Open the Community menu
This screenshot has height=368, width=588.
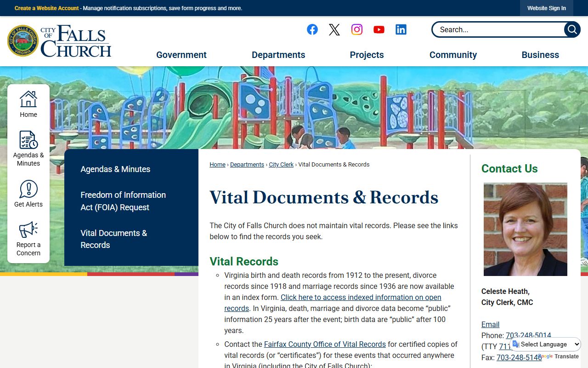(x=453, y=55)
